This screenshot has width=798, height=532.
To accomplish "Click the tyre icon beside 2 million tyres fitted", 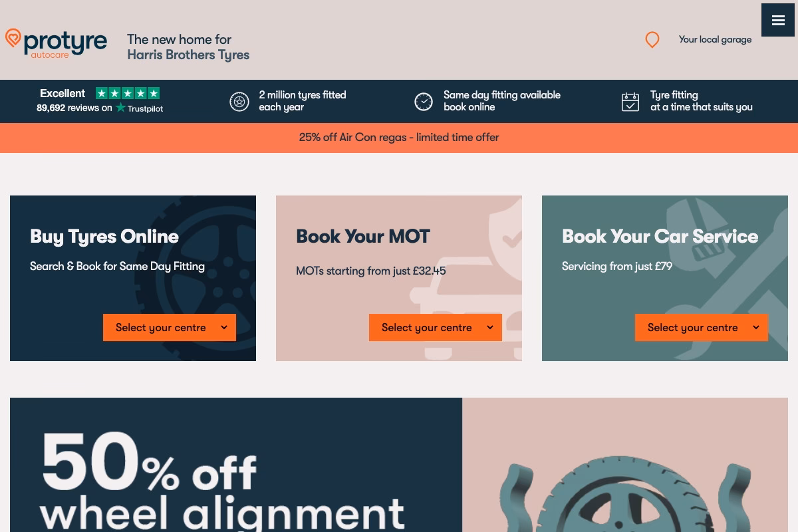I will coord(239,102).
